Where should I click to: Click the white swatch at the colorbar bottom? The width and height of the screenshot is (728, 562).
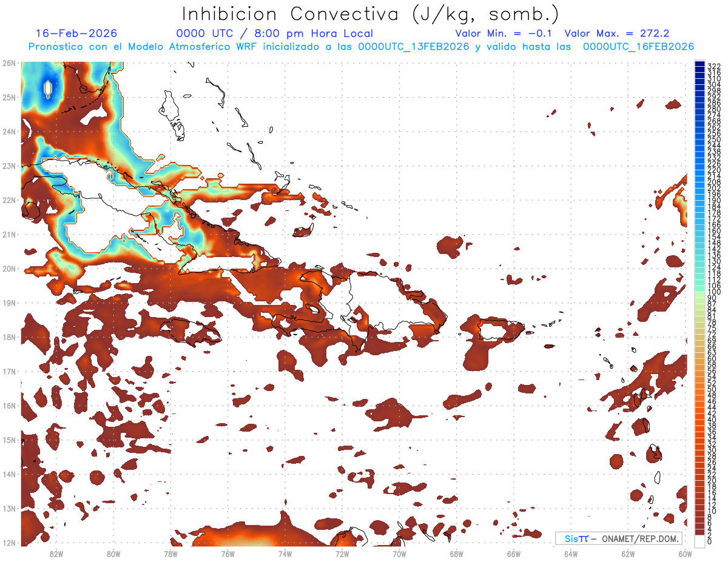click(x=699, y=541)
